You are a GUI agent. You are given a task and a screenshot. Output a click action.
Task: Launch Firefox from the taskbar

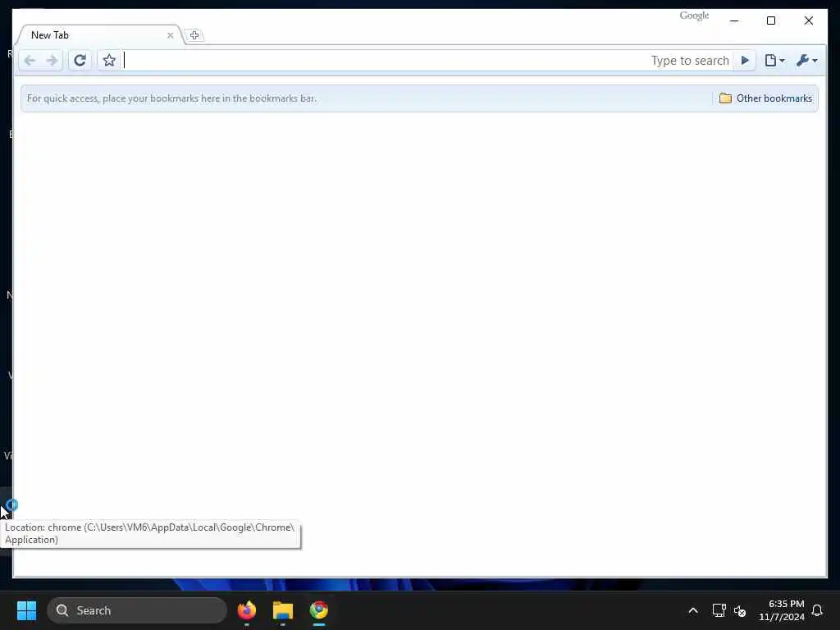247,610
